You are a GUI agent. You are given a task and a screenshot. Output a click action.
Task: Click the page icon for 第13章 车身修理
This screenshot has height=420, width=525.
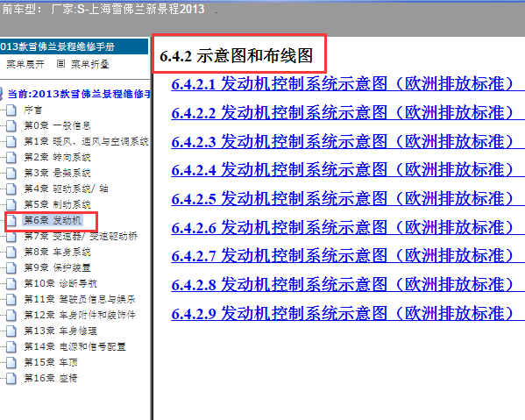(x=11, y=331)
